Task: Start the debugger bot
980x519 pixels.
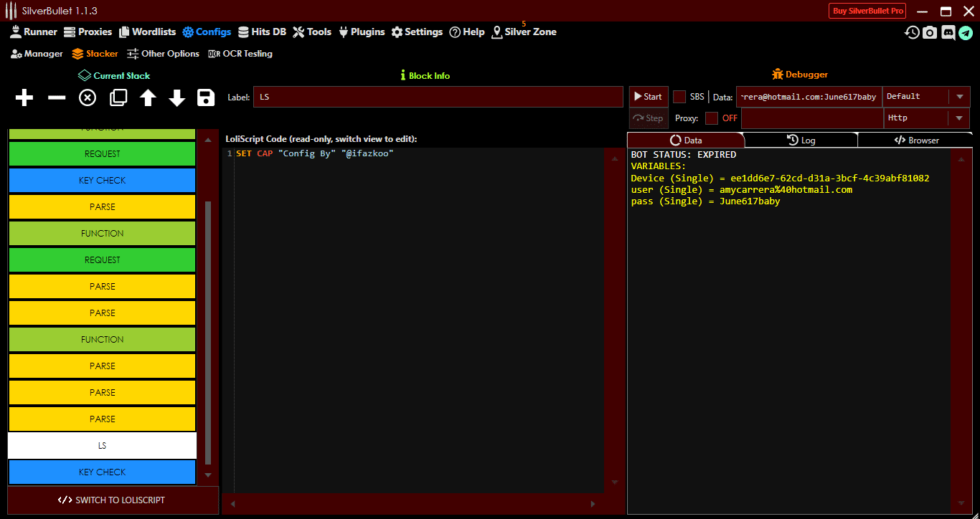Action: pyautogui.click(x=647, y=96)
